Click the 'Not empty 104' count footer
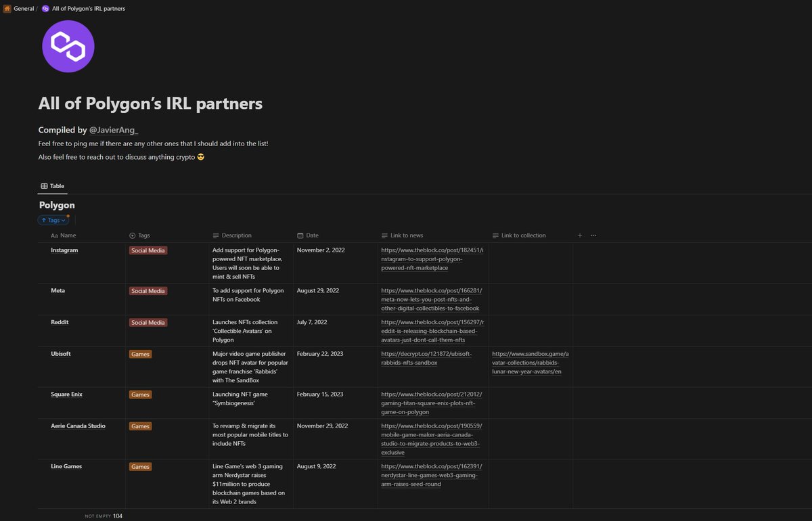 click(x=104, y=516)
